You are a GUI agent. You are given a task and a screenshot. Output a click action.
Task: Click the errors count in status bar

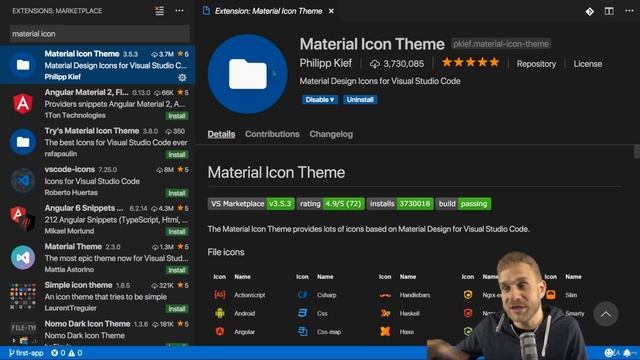(58, 353)
